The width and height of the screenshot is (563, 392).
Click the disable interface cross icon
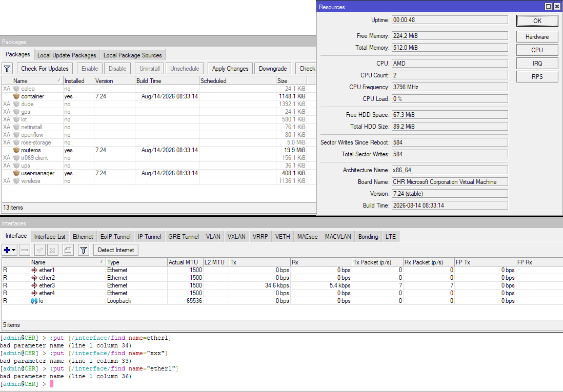[52, 250]
